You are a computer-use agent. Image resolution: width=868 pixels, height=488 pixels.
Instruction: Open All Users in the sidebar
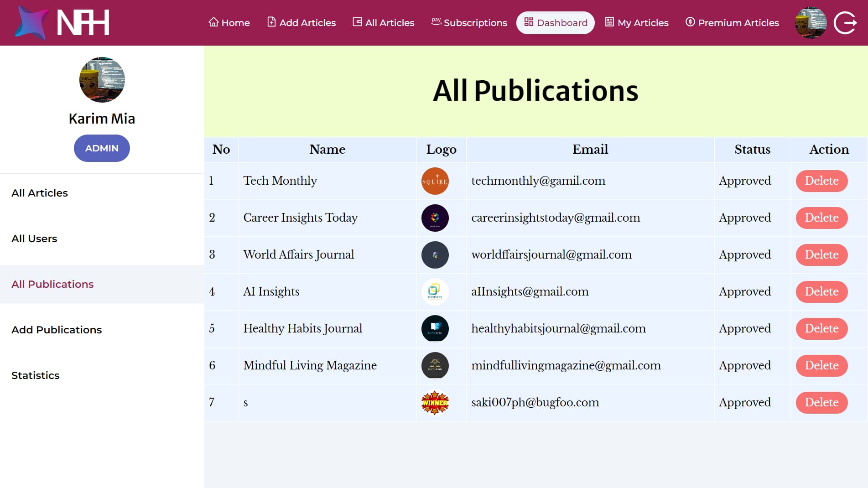click(x=34, y=239)
